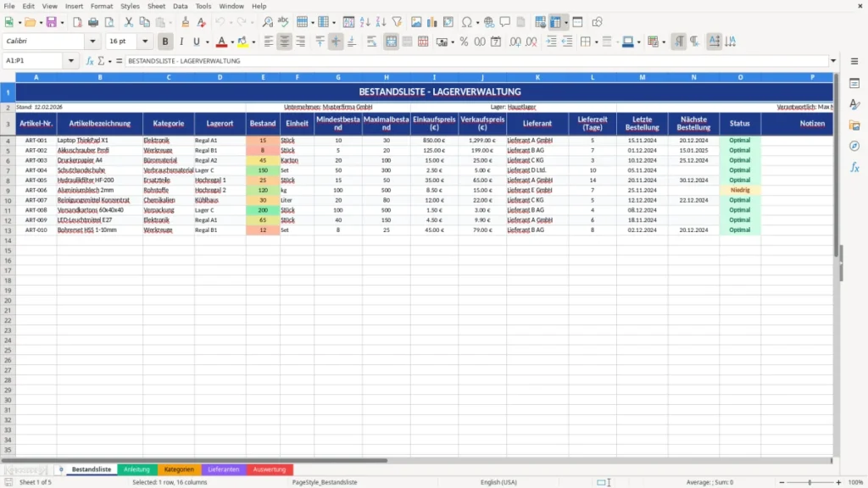
Task: Insert Hyperlink globe icon
Action: tap(489, 22)
